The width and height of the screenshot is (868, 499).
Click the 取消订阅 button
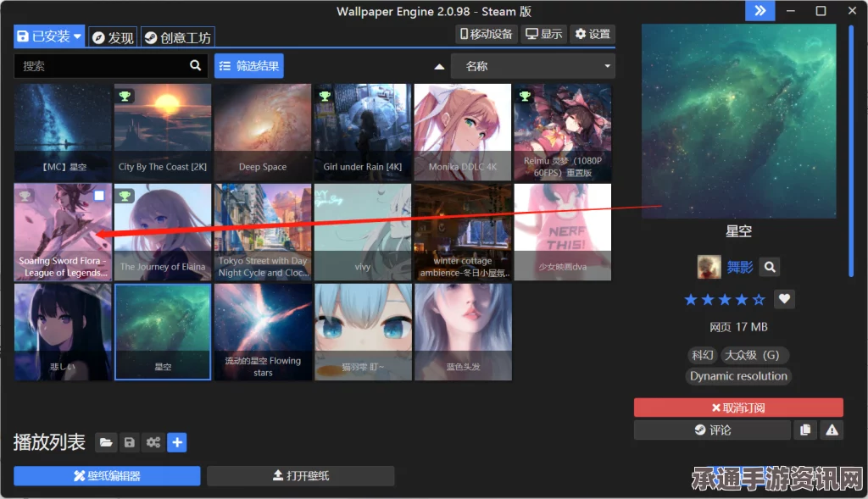pos(738,408)
